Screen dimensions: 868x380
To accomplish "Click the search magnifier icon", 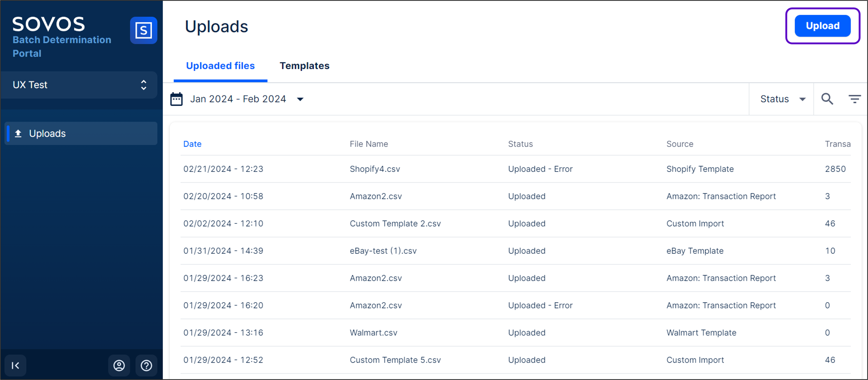I will click(827, 99).
